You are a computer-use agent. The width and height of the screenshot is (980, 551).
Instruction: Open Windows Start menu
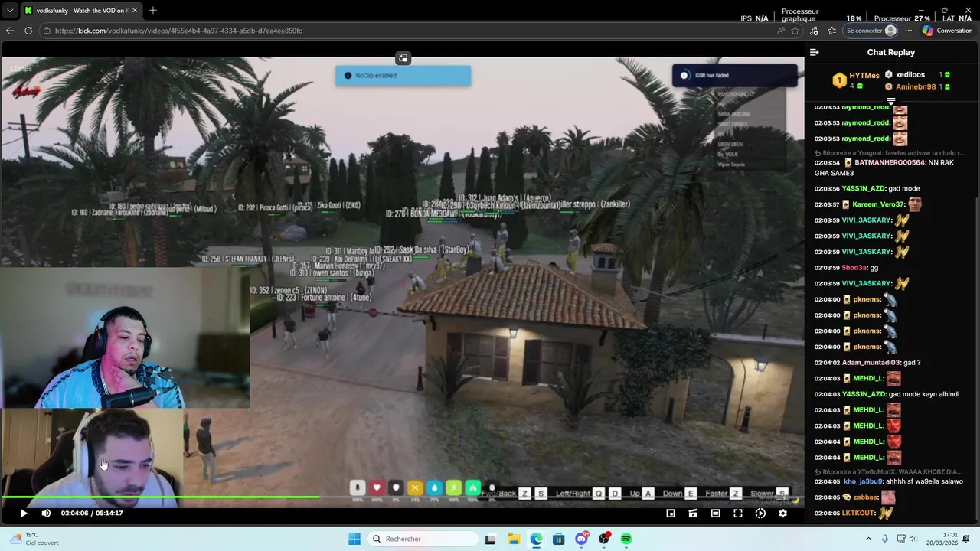pos(354,539)
